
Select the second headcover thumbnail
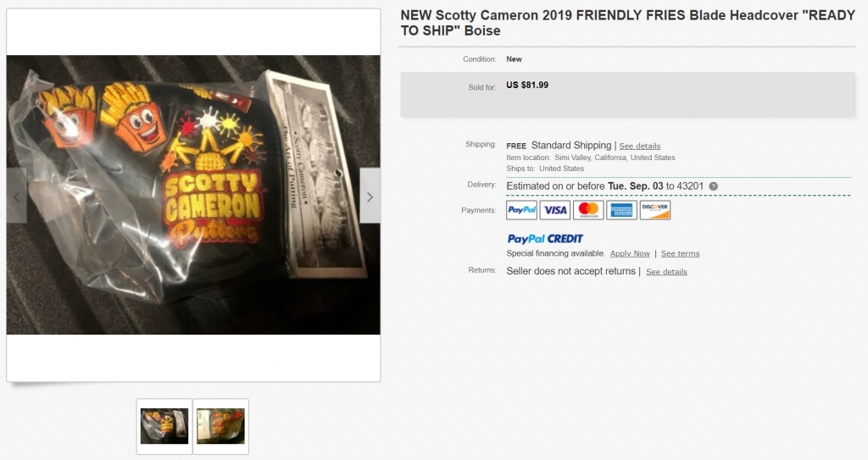point(221,426)
